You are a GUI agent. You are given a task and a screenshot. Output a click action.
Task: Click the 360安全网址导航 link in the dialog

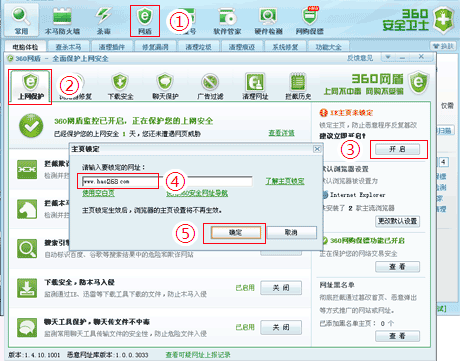coord(197,193)
